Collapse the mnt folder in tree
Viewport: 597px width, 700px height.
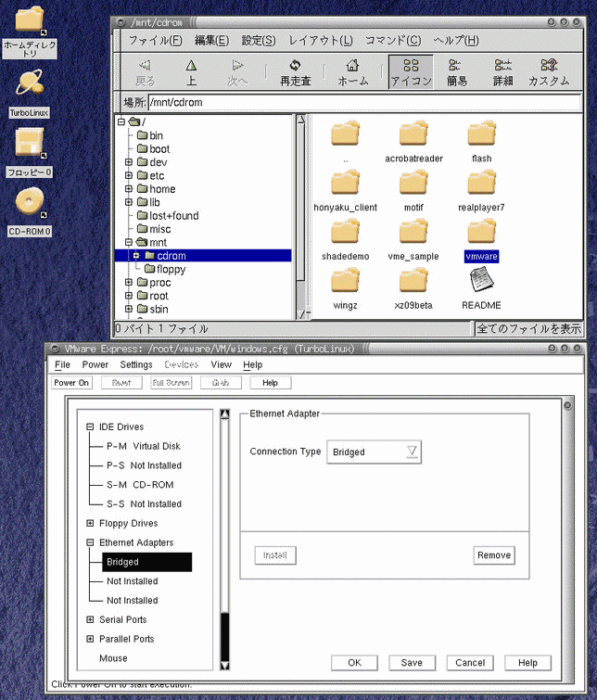tap(129, 242)
